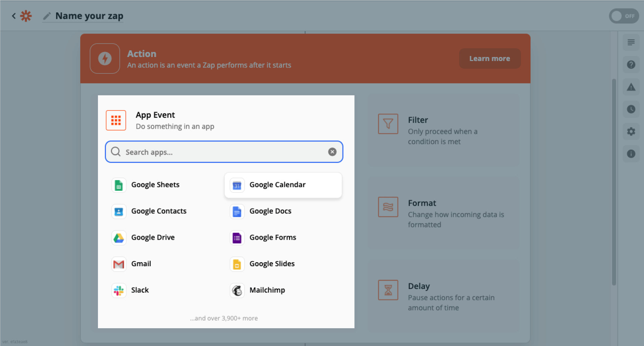
Task: Open the help question mark icon
Action: pyautogui.click(x=631, y=64)
